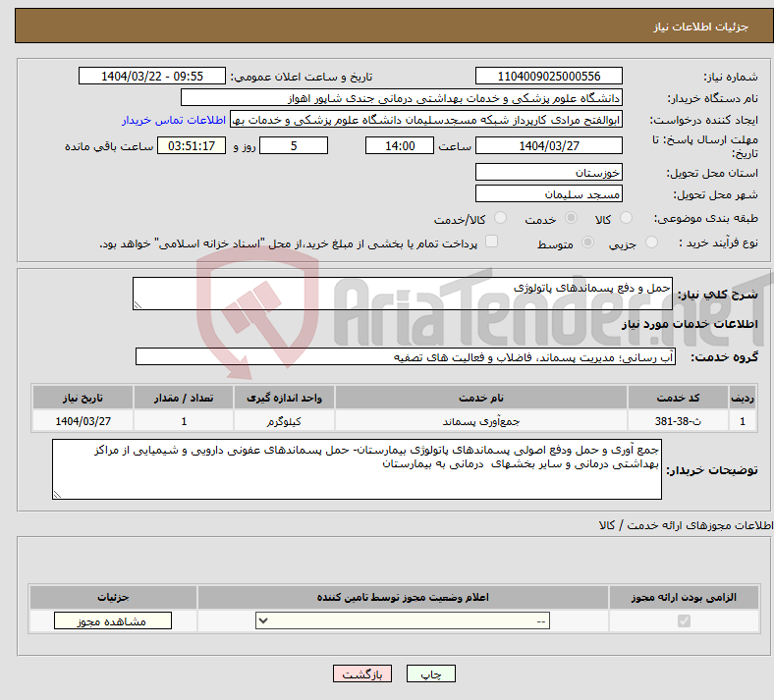Click the deadline time 14:00 field
This screenshot has height=700, width=774.
(400, 145)
